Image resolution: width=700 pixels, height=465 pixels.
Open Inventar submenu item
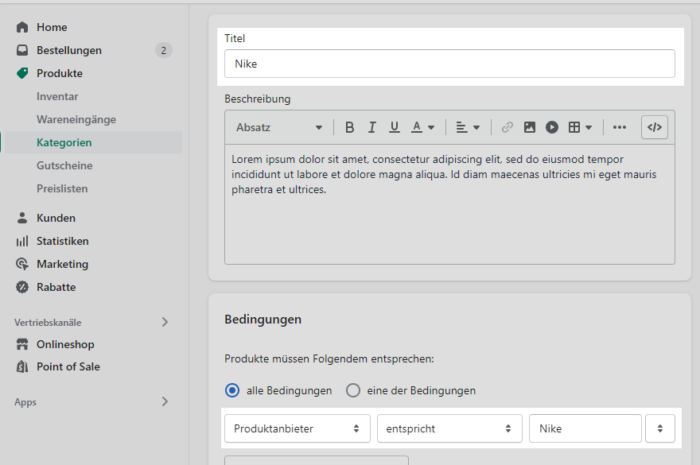tap(57, 96)
